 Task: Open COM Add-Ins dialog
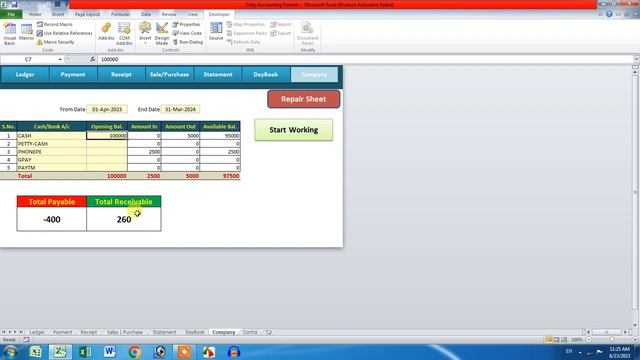coord(124,33)
